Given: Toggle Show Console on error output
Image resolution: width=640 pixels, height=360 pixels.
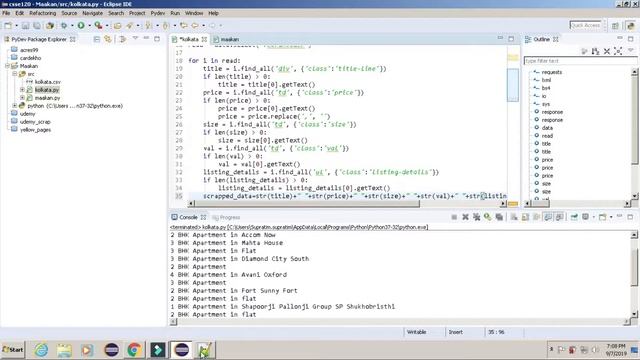Looking at the screenshot, I should [x=559, y=217].
